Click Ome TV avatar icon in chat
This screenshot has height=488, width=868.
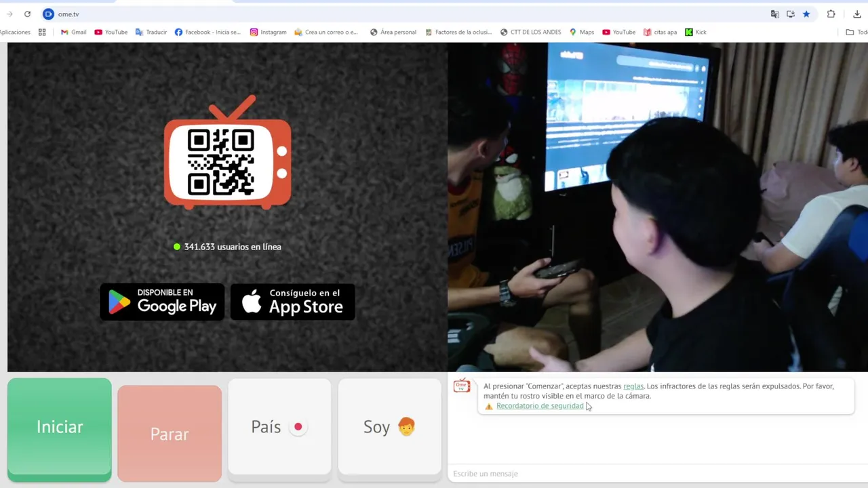[x=462, y=386]
